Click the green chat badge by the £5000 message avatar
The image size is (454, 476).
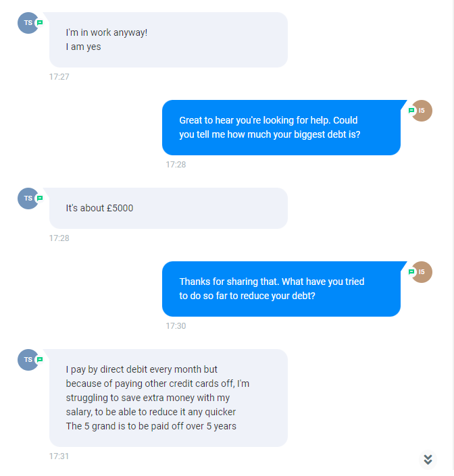point(40,199)
